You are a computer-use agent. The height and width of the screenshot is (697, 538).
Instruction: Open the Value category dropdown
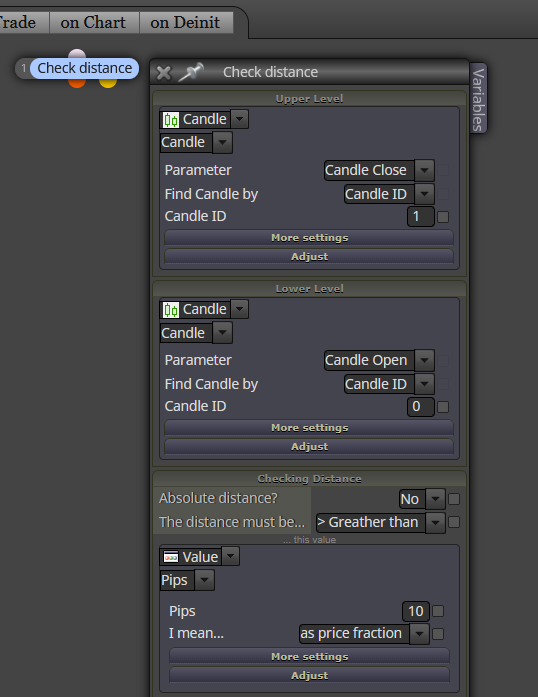pos(230,556)
